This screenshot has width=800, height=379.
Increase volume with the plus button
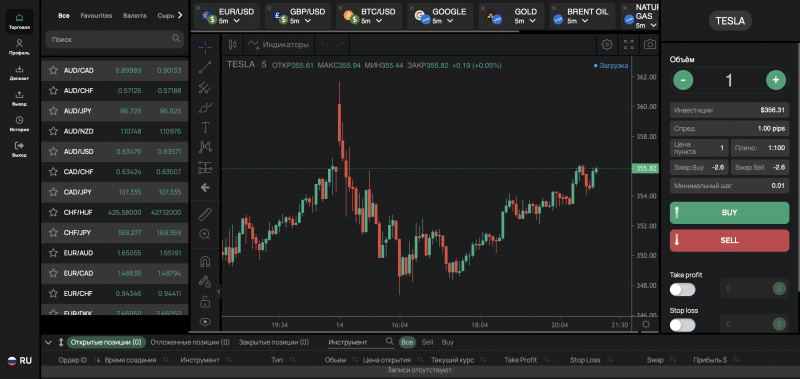point(776,80)
